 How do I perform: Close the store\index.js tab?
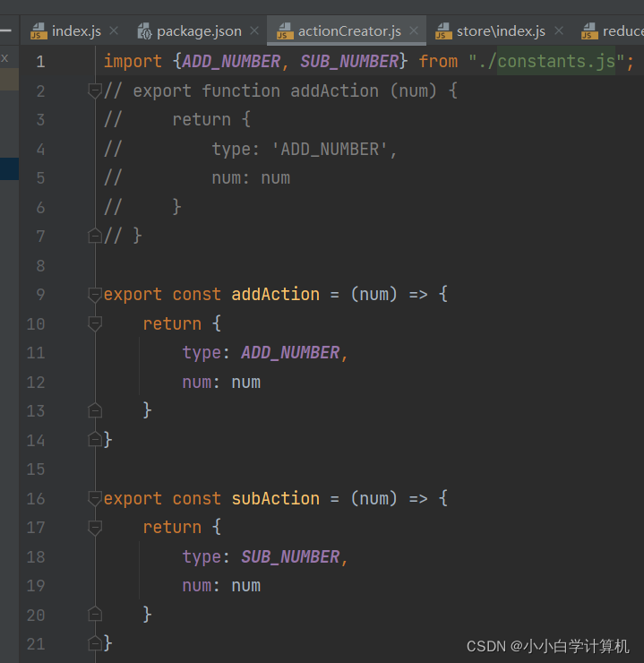[559, 30]
